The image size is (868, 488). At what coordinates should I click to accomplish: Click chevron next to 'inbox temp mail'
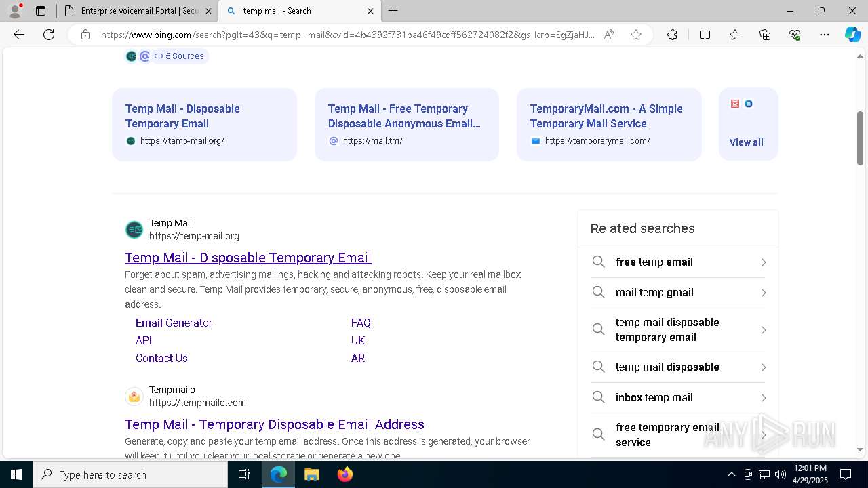point(764,398)
